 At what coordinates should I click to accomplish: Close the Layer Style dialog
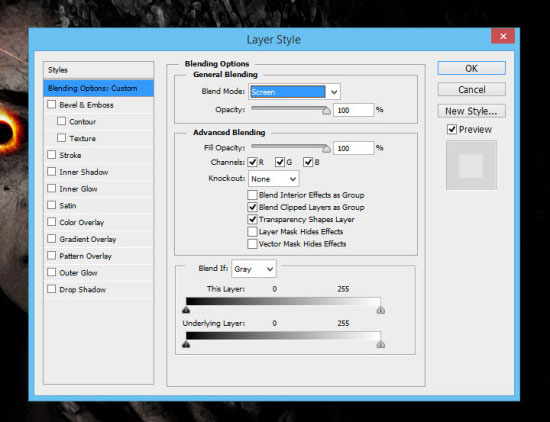pos(503,36)
